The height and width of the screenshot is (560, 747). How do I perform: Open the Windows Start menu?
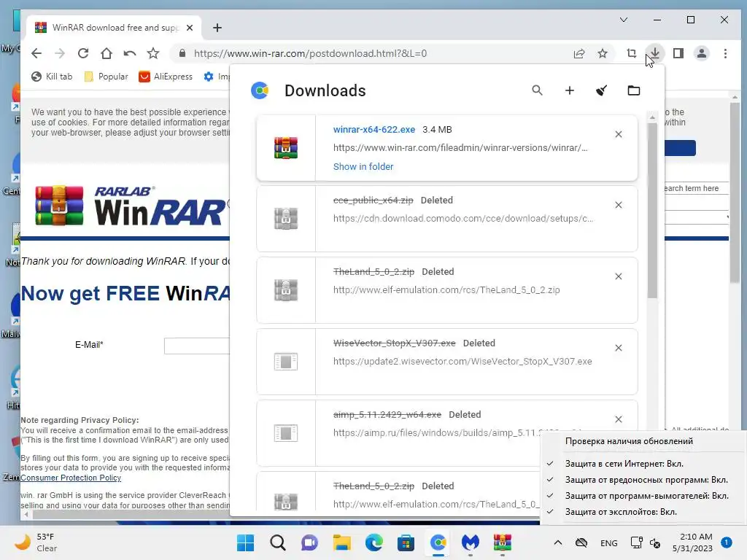click(x=245, y=542)
